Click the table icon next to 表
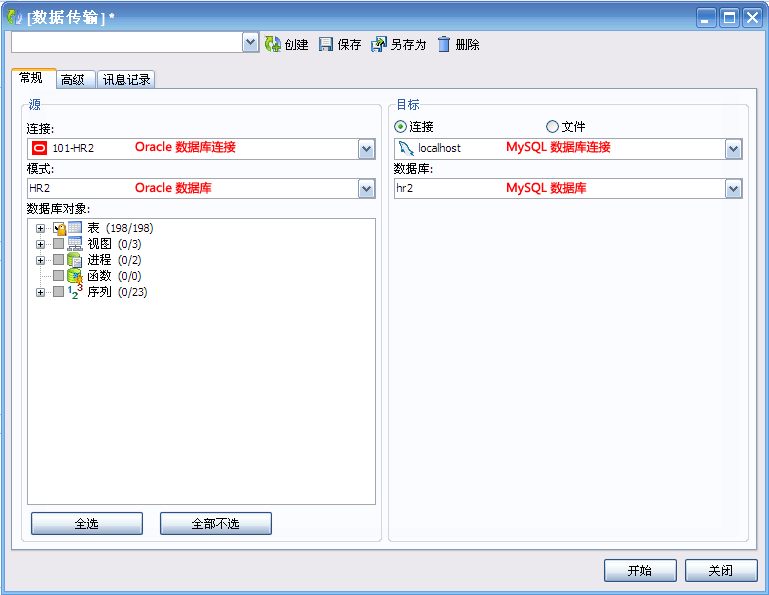Image resolution: width=769 pixels, height=595 pixels. pyautogui.click(x=75, y=228)
